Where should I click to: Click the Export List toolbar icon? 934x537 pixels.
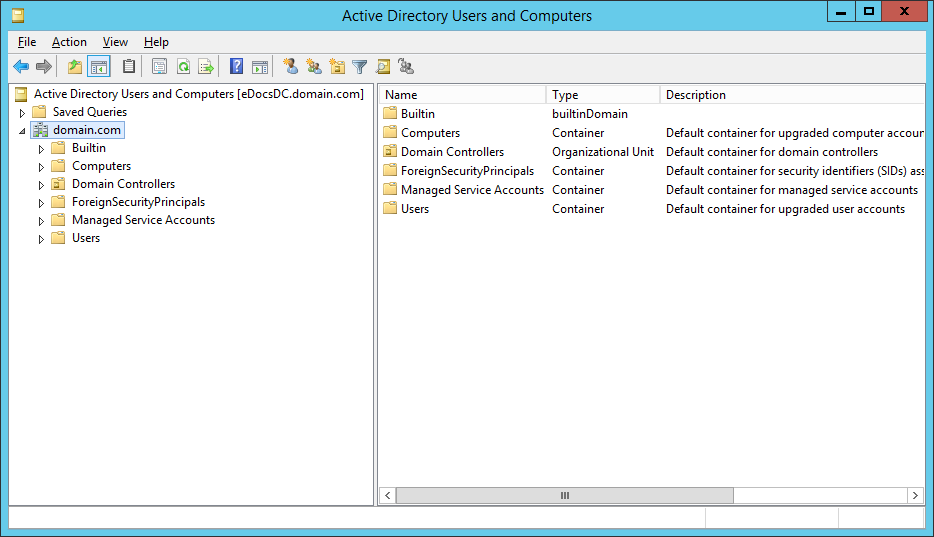(x=206, y=67)
